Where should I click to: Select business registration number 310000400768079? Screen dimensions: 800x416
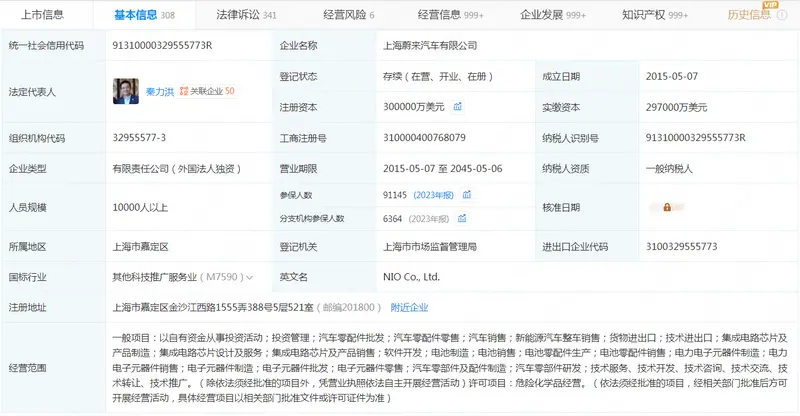[424, 138]
